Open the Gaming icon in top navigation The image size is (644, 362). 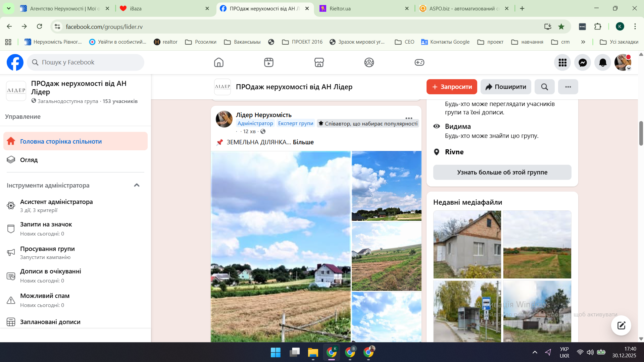(x=419, y=62)
